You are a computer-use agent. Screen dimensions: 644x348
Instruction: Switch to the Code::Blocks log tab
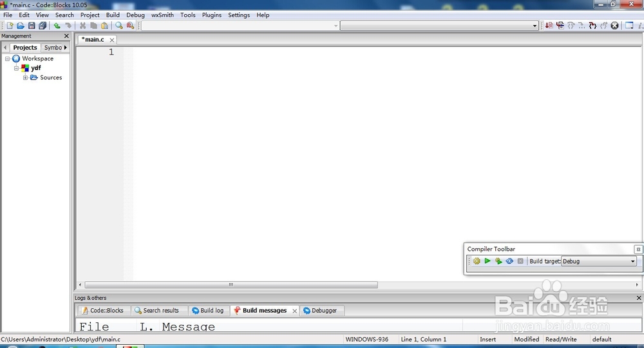click(102, 311)
